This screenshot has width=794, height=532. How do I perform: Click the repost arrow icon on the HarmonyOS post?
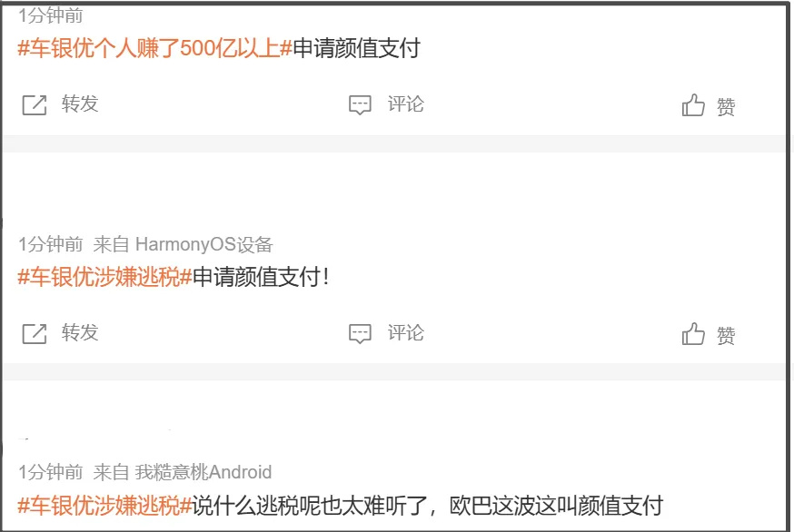tap(35, 333)
